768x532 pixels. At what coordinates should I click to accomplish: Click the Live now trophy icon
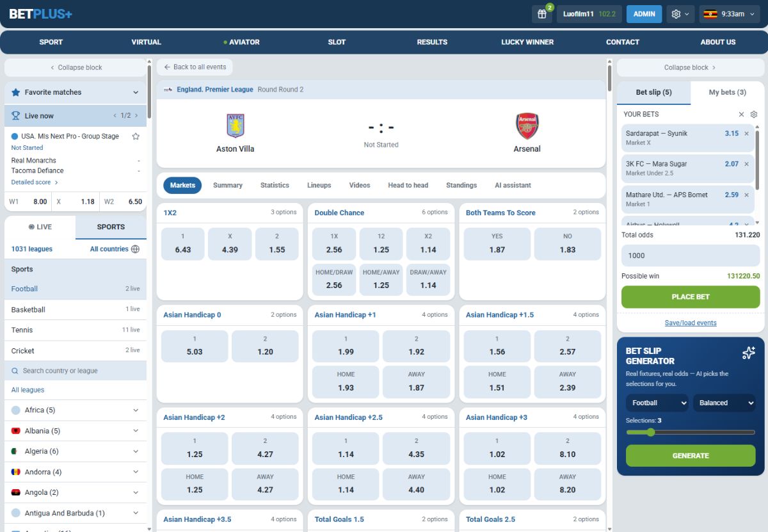pos(16,116)
